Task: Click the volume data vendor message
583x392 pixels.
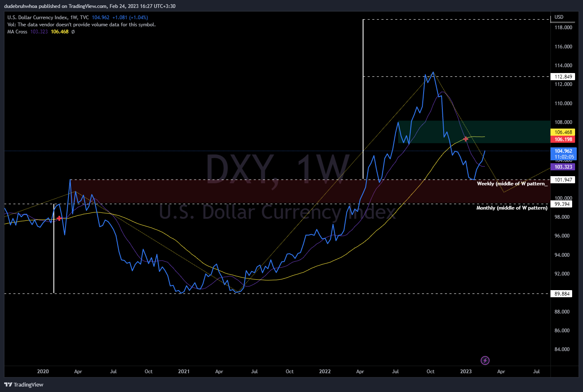Action: [x=81, y=25]
